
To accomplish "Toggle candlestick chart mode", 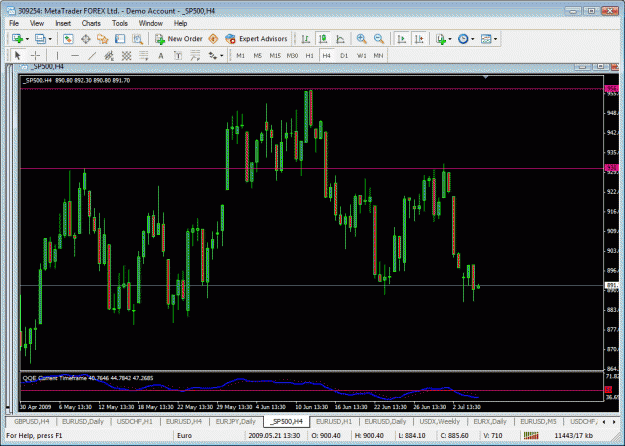I will pyautogui.click(x=323, y=39).
